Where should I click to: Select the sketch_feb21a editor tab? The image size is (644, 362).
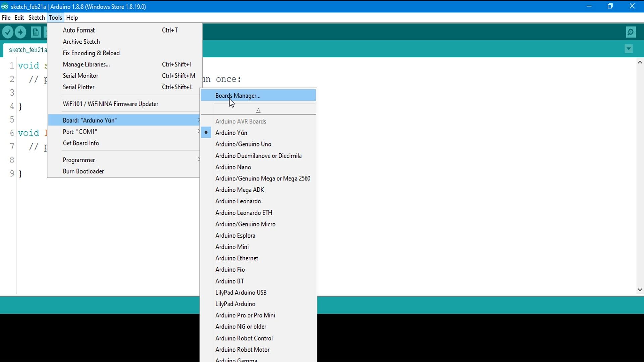(27, 50)
